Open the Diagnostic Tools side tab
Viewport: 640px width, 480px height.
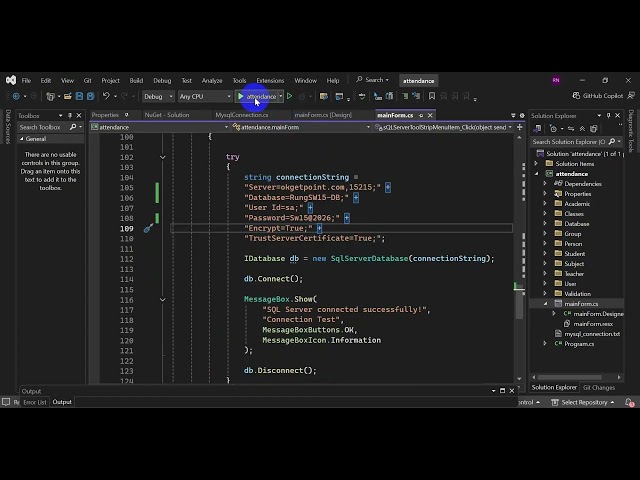tap(631, 131)
